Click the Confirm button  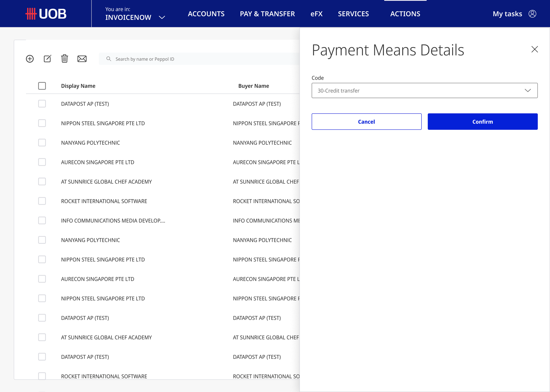tap(483, 122)
